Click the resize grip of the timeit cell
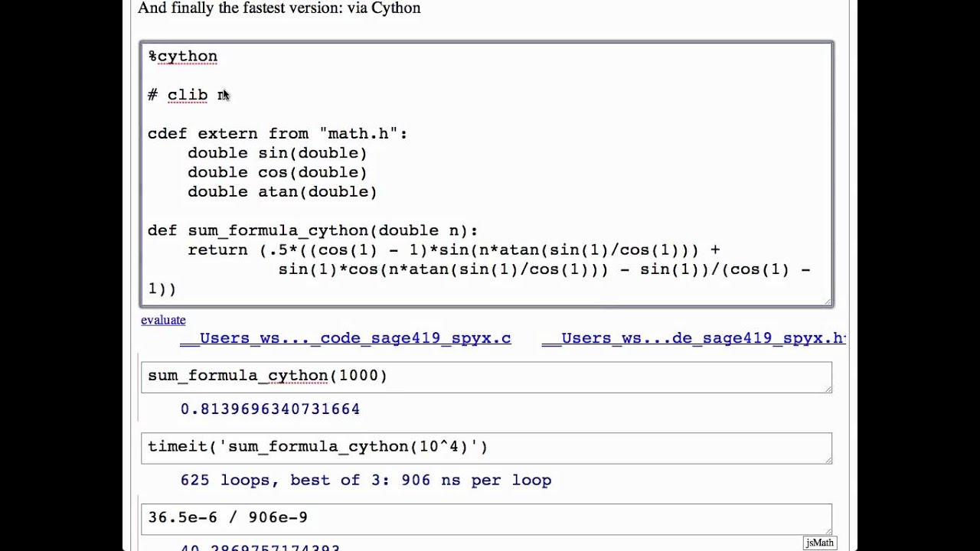980x551 pixels. (x=828, y=459)
